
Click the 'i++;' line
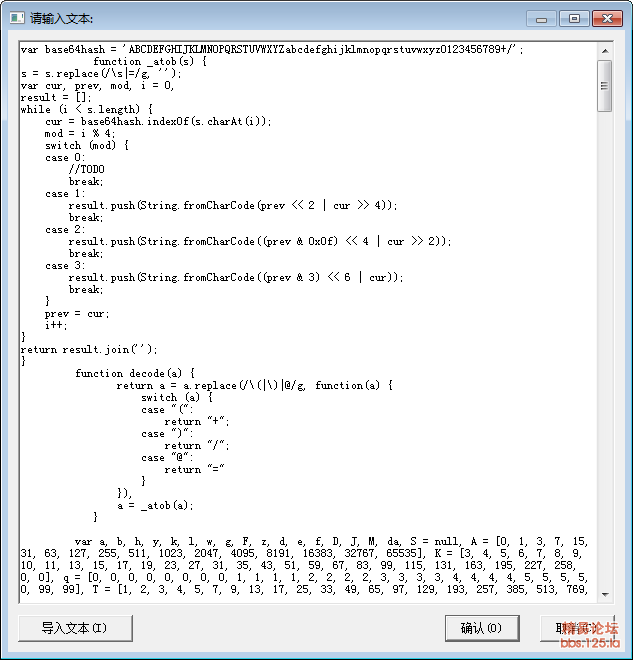tap(56, 325)
